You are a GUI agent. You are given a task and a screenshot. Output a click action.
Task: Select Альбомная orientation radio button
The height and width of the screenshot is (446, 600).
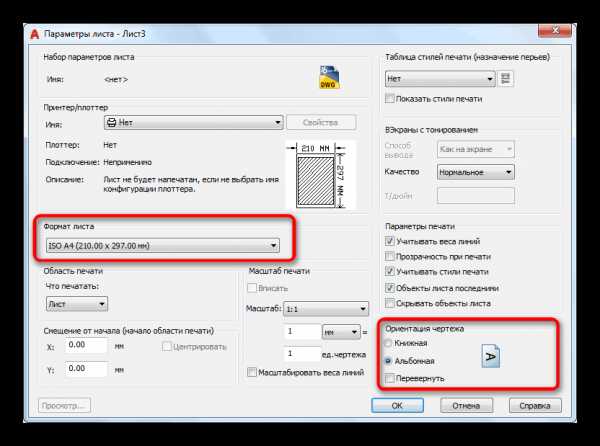[388, 361]
